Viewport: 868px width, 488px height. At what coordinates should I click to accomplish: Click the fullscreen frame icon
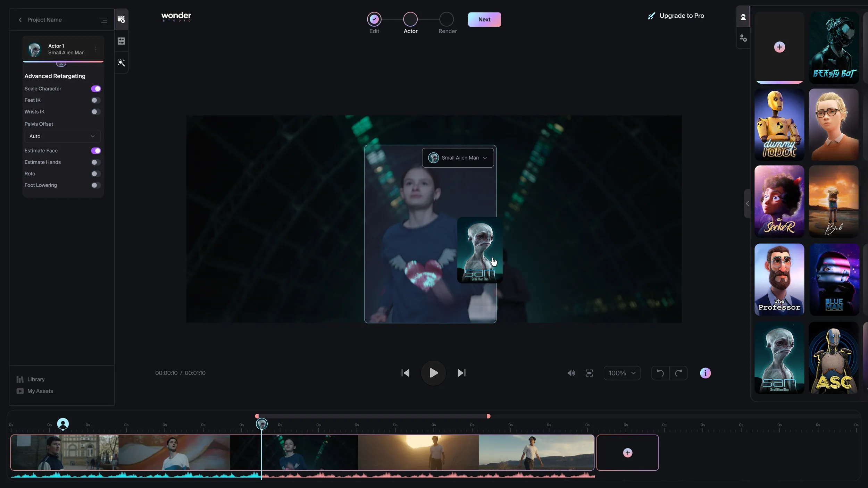pos(589,373)
